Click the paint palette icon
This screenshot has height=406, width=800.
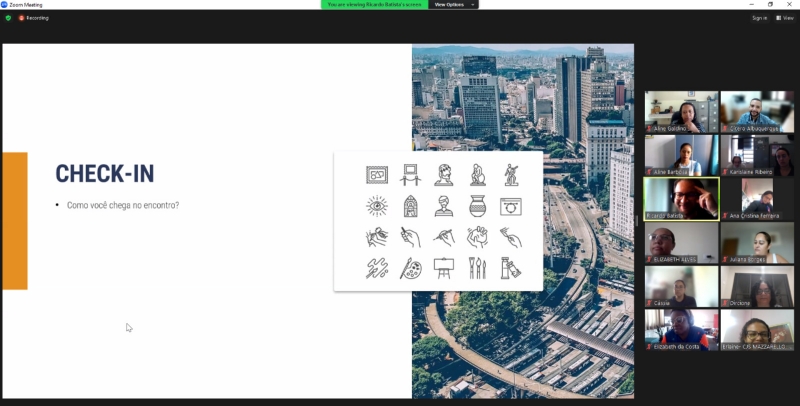(x=410, y=268)
